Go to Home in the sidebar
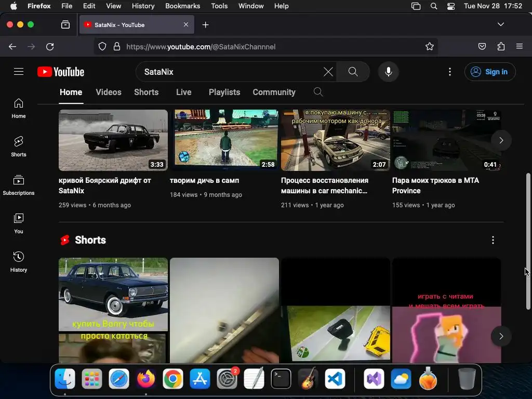The image size is (532, 399). [19, 109]
